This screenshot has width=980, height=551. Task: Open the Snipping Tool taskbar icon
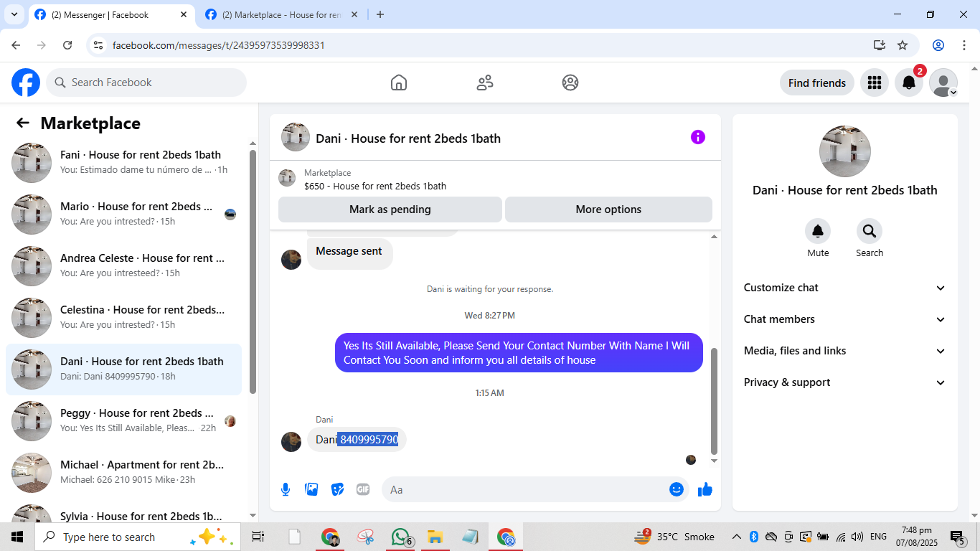[366, 537]
